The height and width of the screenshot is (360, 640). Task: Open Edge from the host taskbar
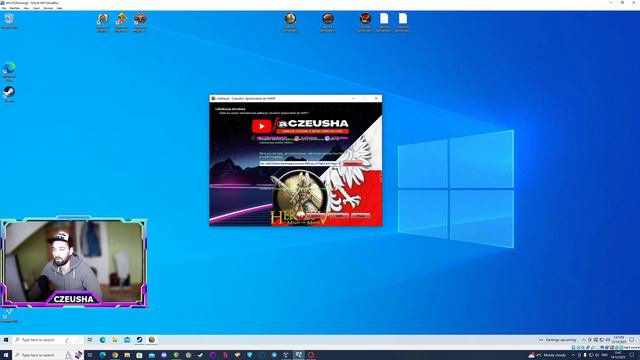102,355
